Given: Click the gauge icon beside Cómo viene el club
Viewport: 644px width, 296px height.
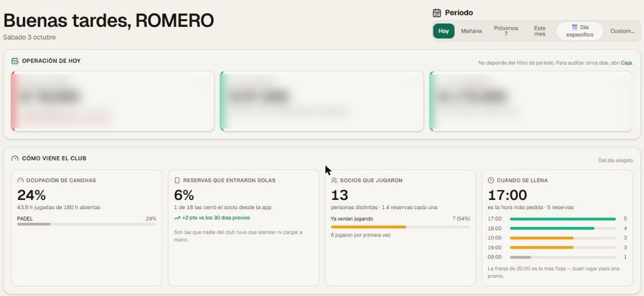Looking at the screenshot, I should click(x=15, y=158).
